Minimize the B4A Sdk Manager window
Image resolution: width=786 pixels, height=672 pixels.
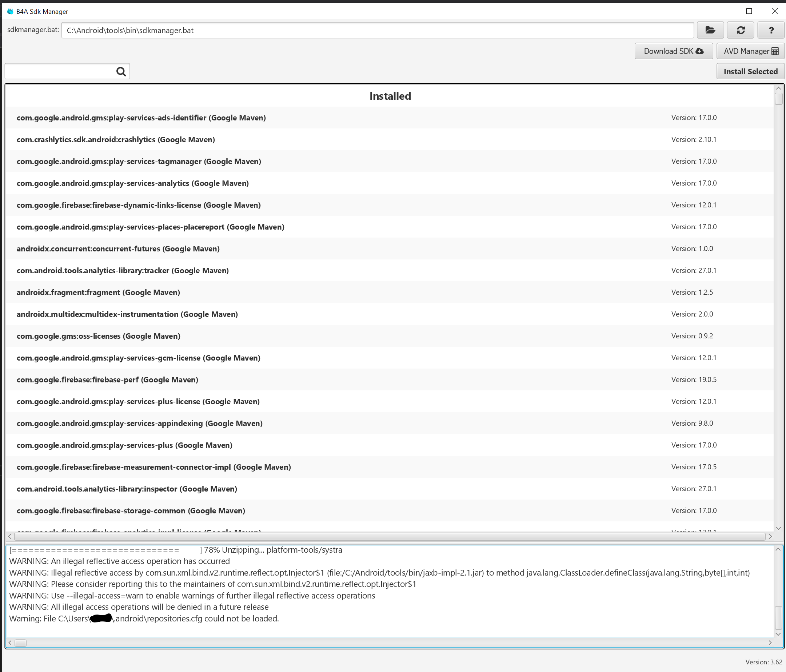click(x=724, y=11)
